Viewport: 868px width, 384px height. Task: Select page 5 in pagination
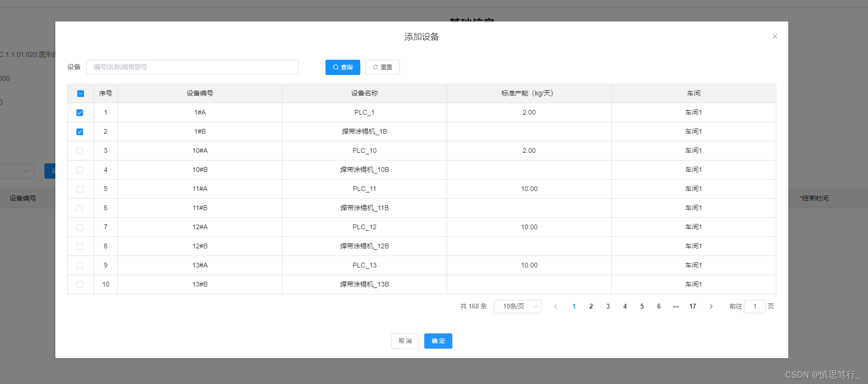point(642,307)
